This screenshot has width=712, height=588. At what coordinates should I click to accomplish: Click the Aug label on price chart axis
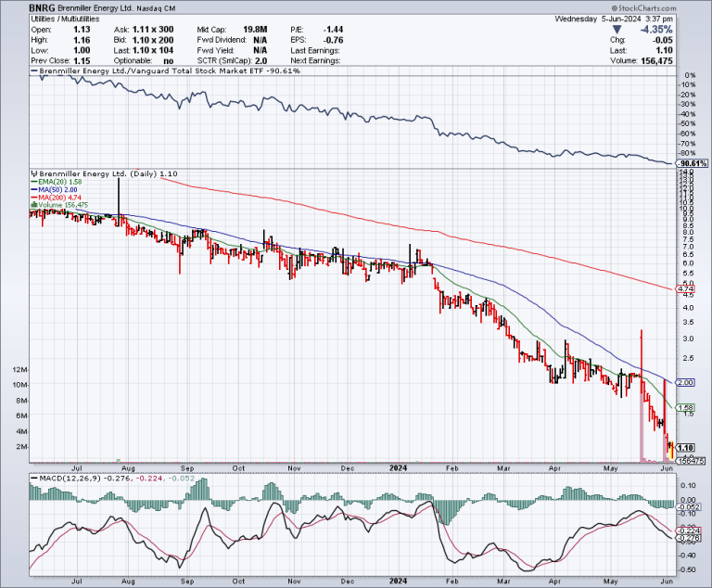[x=129, y=468]
